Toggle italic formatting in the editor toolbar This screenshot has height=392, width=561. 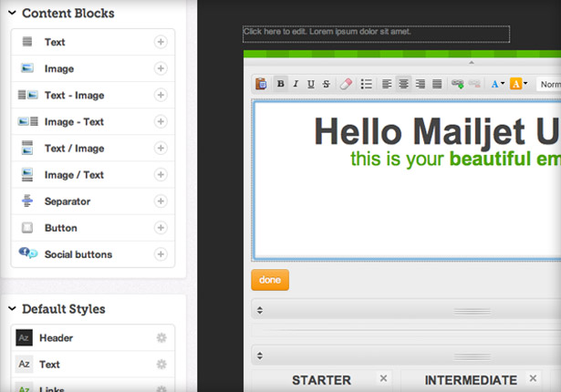[x=296, y=84]
